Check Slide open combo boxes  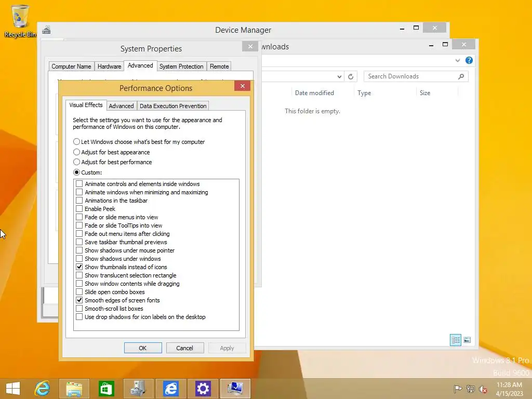click(x=79, y=292)
